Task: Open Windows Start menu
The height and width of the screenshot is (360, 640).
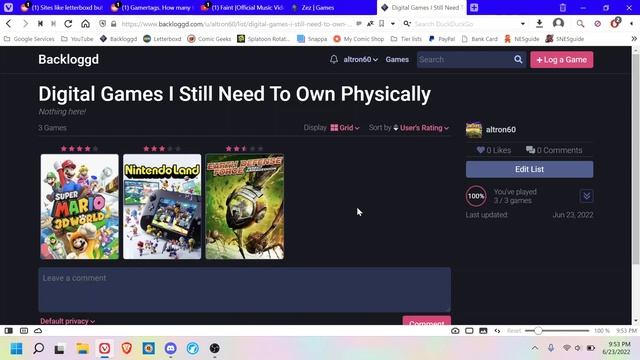Action: tap(16, 348)
